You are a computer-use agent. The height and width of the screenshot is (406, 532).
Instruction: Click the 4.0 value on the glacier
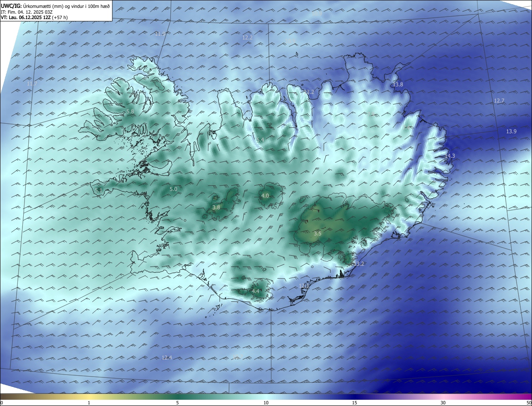coord(265,196)
